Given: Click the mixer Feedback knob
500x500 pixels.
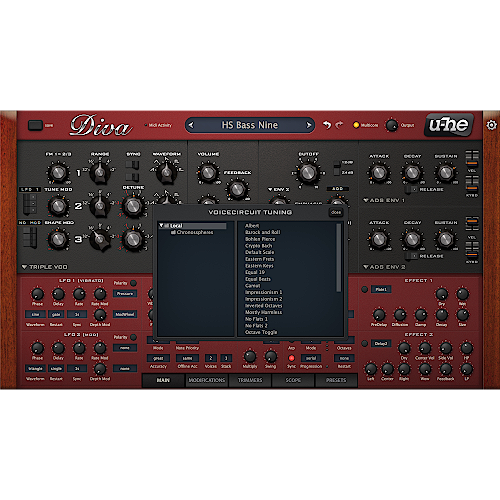Looking at the screenshot, I should 237,189.
